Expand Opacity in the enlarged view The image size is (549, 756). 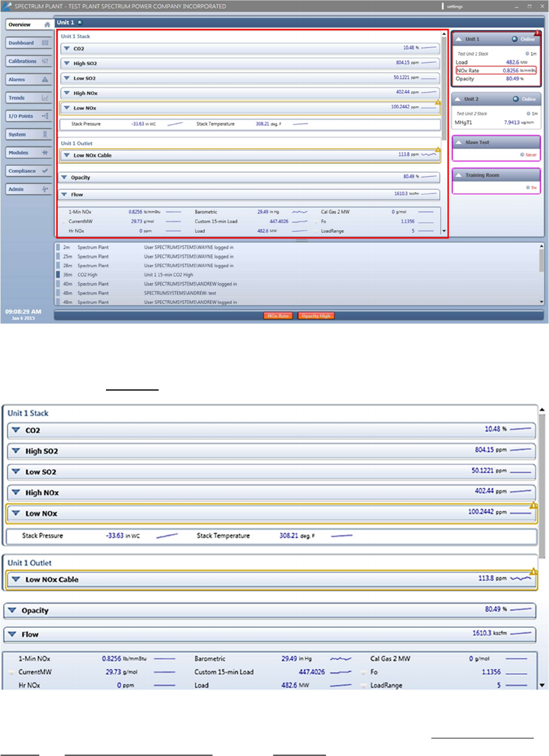click(x=12, y=610)
